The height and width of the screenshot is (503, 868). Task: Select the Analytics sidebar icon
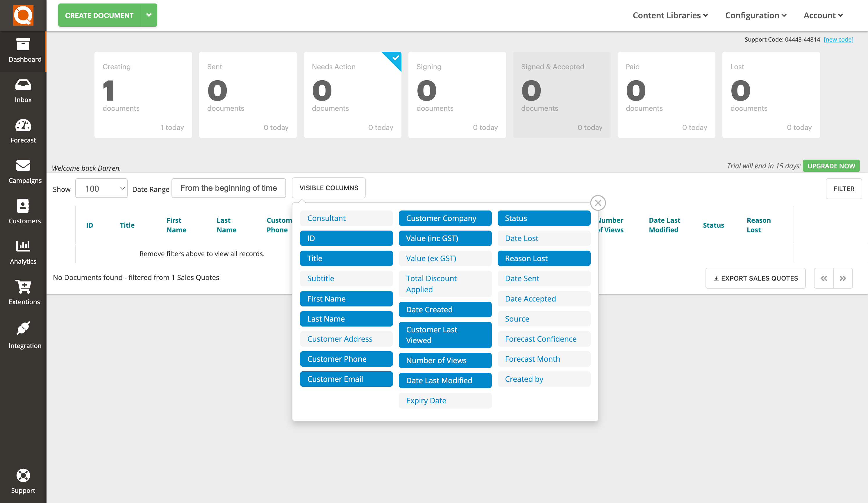coord(23,251)
